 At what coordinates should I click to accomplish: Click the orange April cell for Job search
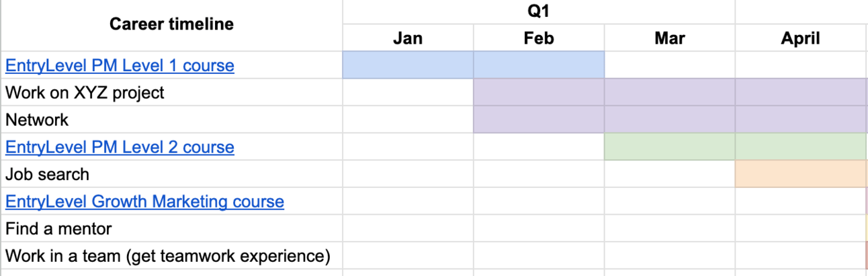pyautogui.click(x=800, y=174)
